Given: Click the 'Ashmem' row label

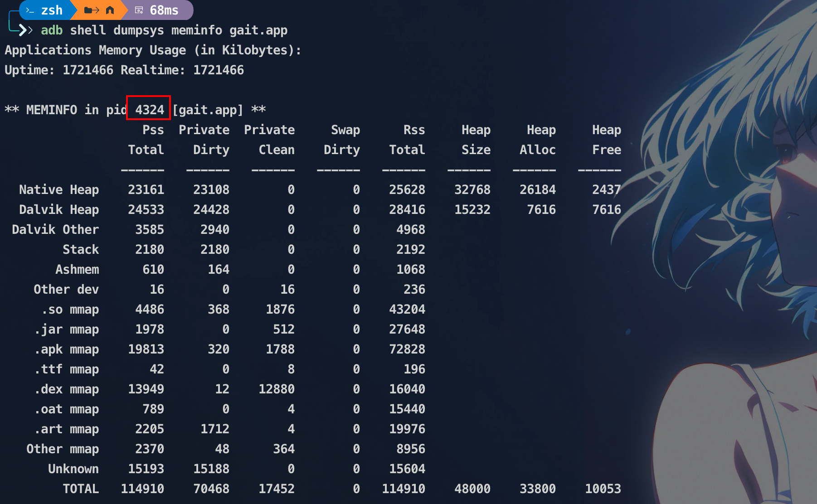Looking at the screenshot, I should click(x=77, y=269).
